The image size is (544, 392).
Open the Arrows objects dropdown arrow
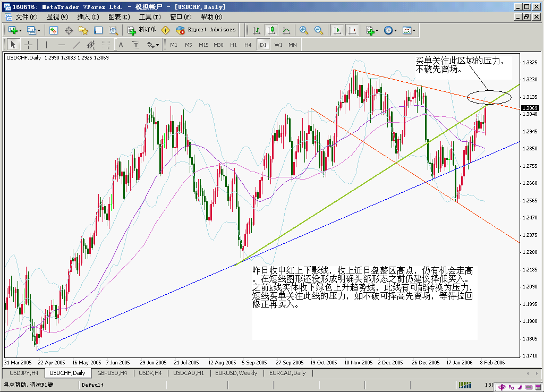click(x=157, y=45)
